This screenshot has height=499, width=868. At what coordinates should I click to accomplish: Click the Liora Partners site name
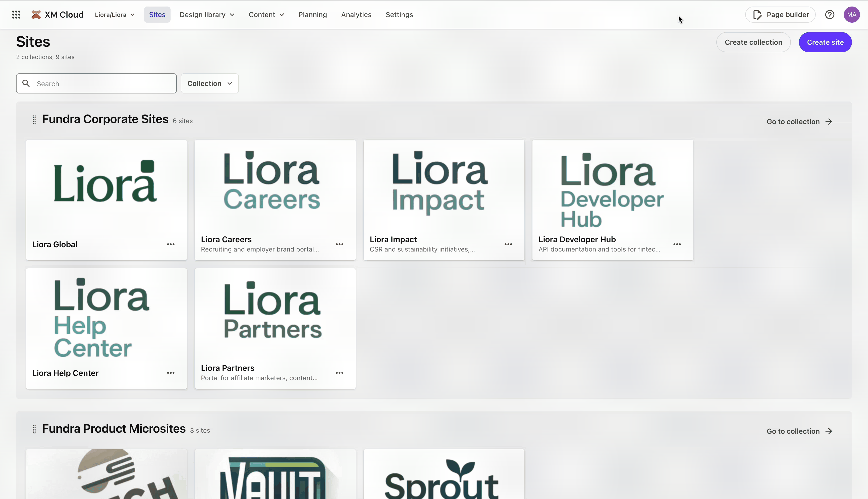point(228,368)
